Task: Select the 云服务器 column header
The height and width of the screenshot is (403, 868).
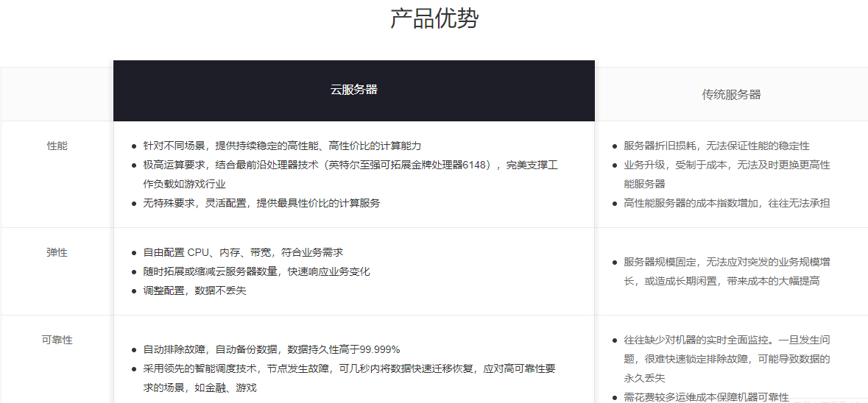Action: click(354, 90)
